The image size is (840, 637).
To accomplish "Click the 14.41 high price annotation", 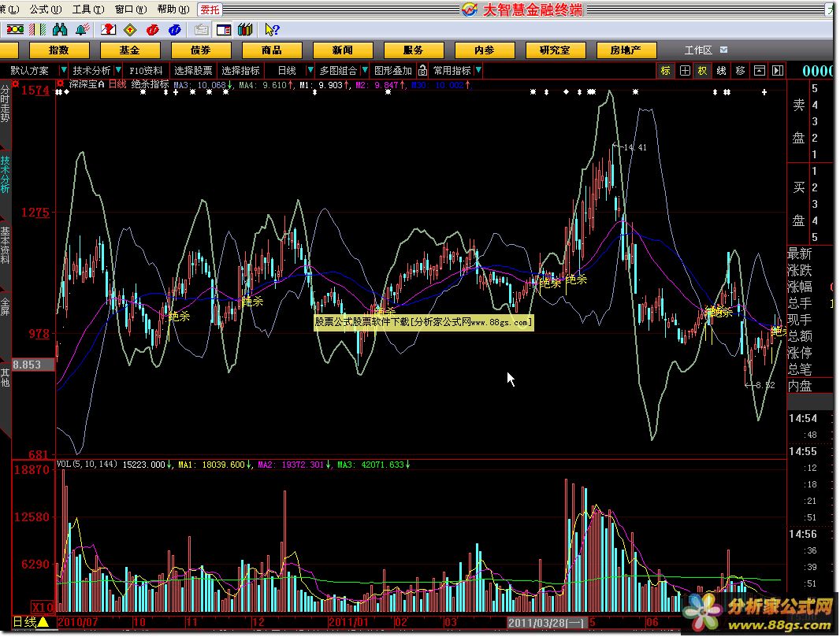I will 635,147.
